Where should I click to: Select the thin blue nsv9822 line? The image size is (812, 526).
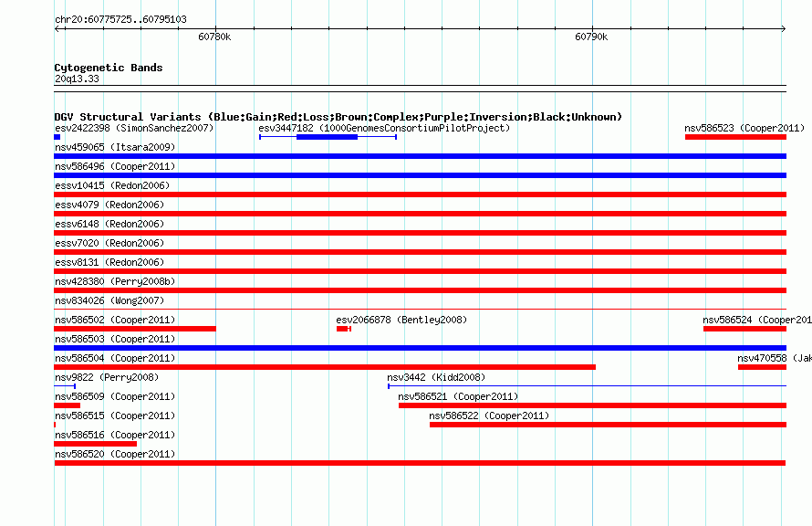pyautogui.click(x=65, y=386)
